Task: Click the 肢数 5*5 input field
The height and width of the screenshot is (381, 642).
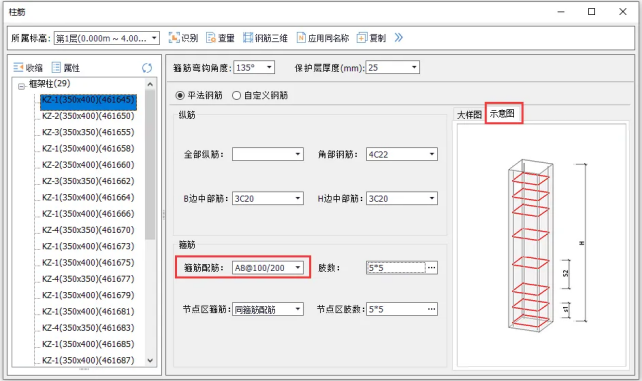Action: pyautogui.click(x=396, y=268)
